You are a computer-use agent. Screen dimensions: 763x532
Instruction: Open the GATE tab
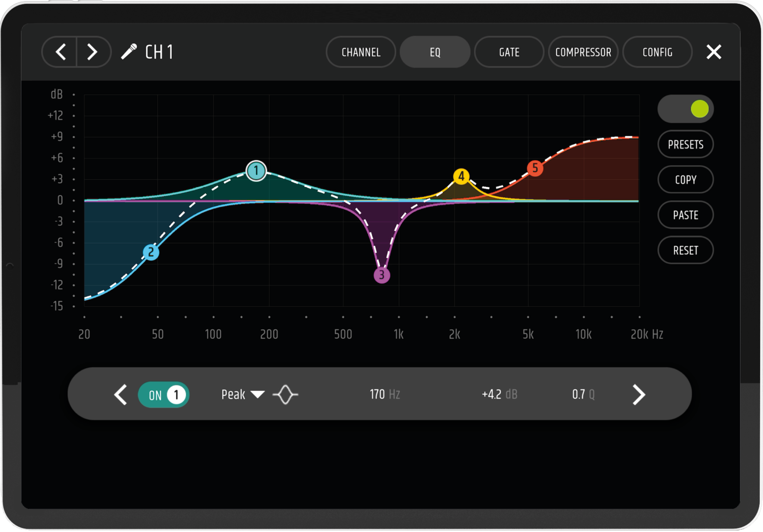click(x=509, y=52)
